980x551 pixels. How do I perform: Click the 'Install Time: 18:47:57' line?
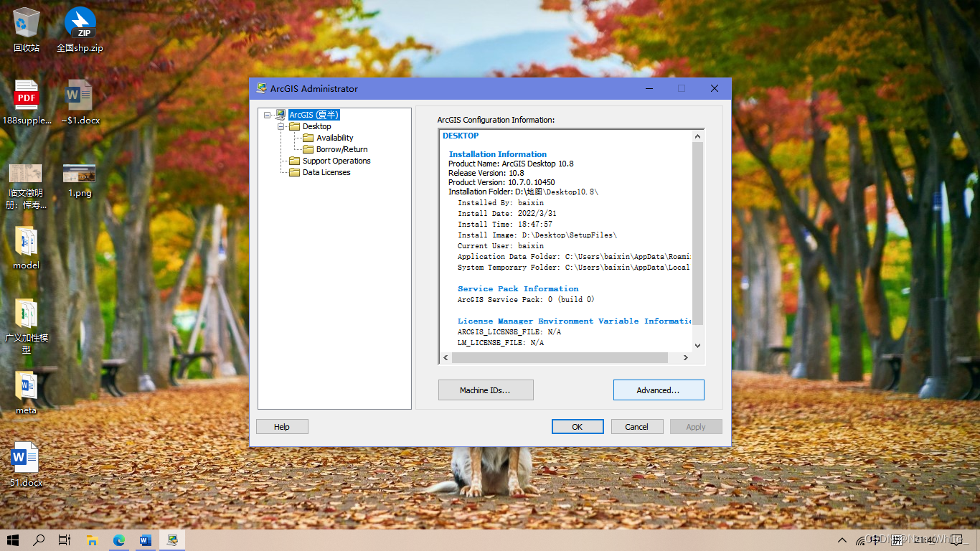[x=505, y=225]
